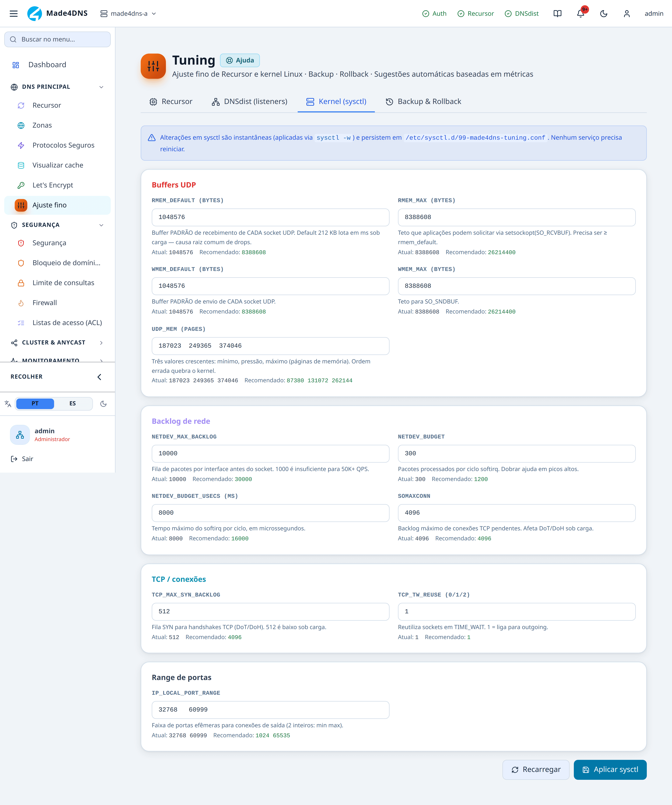Open Dashboard from the sidebar

pos(58,65)
